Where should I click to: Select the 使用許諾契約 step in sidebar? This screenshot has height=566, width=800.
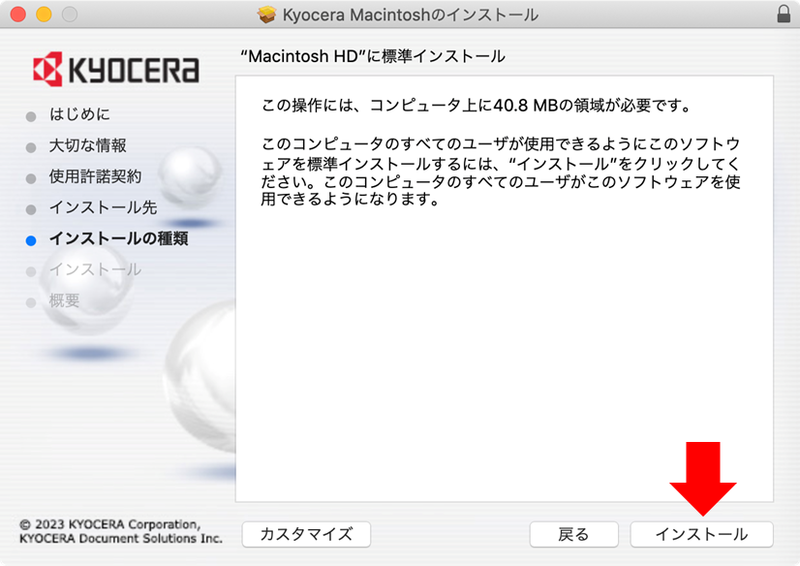95,177
